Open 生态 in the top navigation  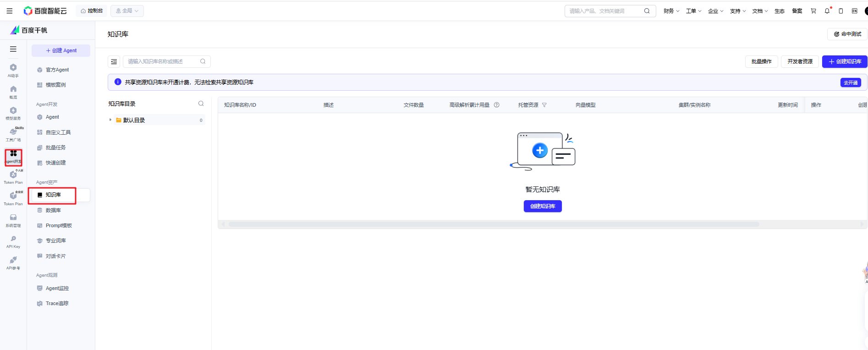pos(780,11)
